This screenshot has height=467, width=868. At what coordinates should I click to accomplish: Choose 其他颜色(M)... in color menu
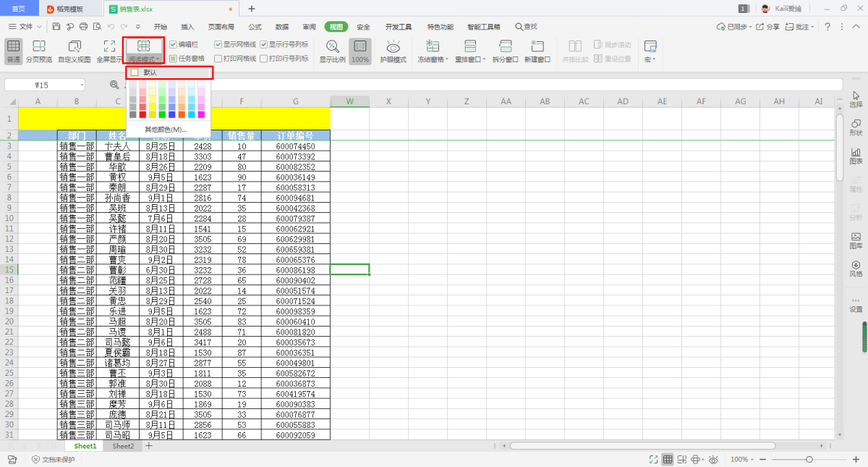[x=166, y=129]
